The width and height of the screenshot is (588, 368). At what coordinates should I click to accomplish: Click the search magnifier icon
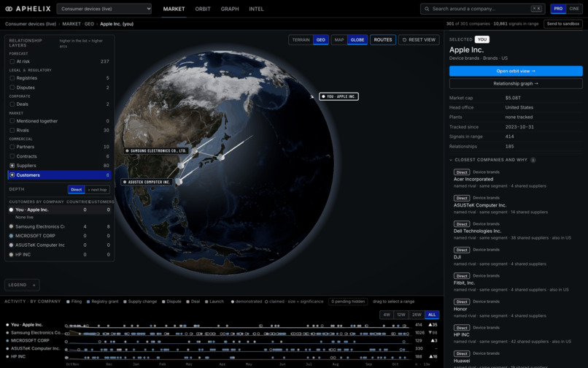[x=427, y=9]
